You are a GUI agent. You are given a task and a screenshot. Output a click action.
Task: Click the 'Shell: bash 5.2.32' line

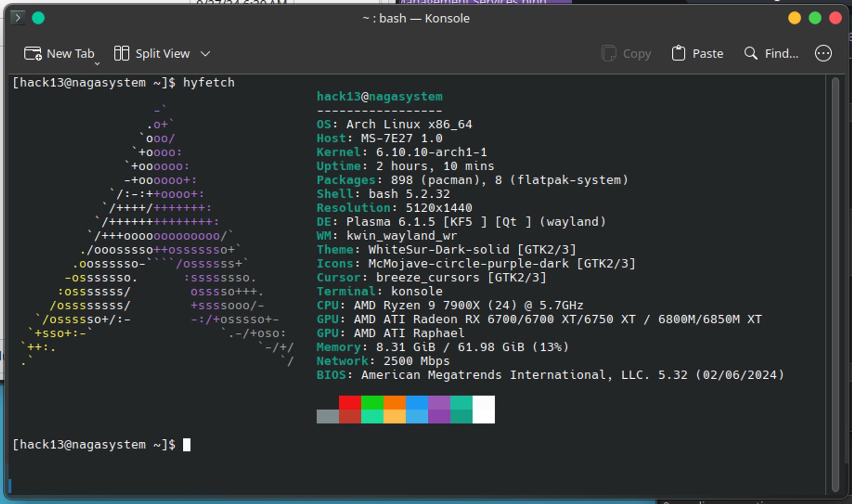pos(383,194)
